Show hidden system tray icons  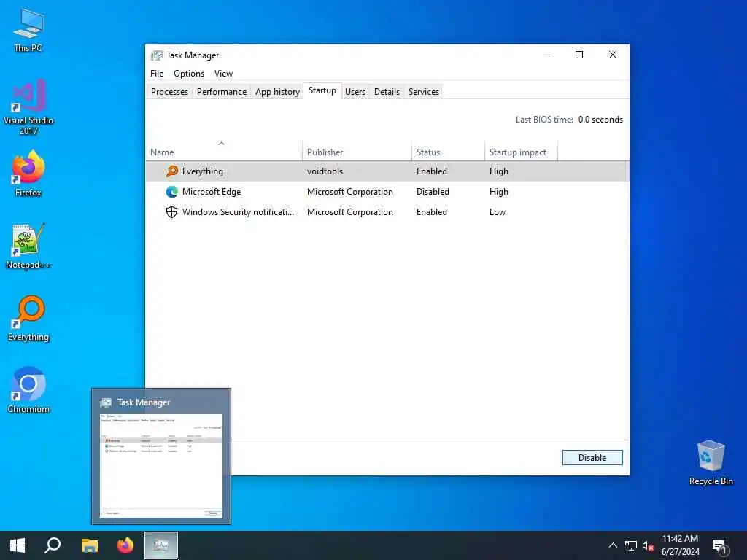click(x=613, y=545)
